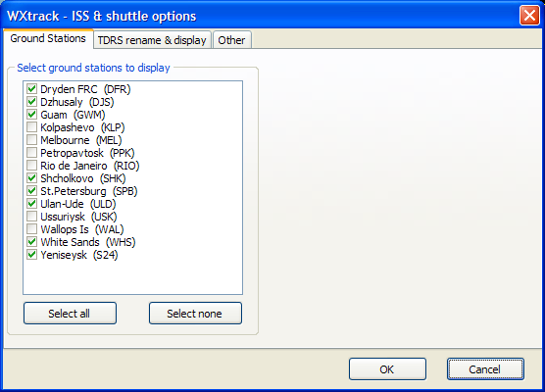The width and height of the screenshot is (545, 392).
Task: Click the Select all button
Action: click(70, 314)
